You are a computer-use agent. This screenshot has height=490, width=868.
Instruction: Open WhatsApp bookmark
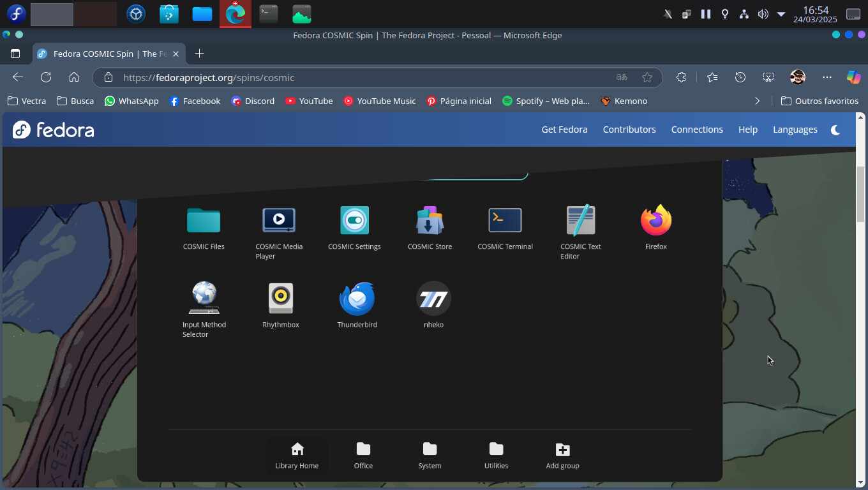coord(131,101)
